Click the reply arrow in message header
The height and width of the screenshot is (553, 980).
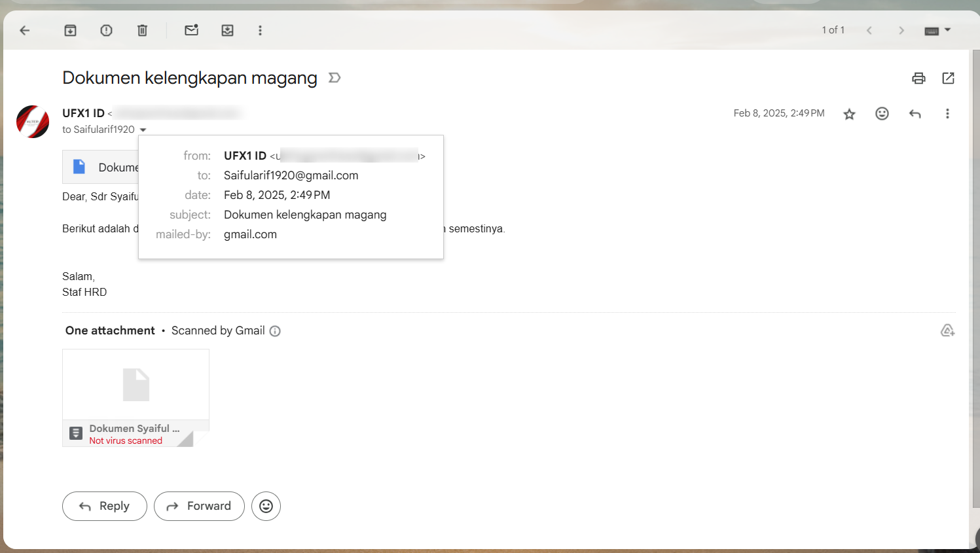pos(915,114)
